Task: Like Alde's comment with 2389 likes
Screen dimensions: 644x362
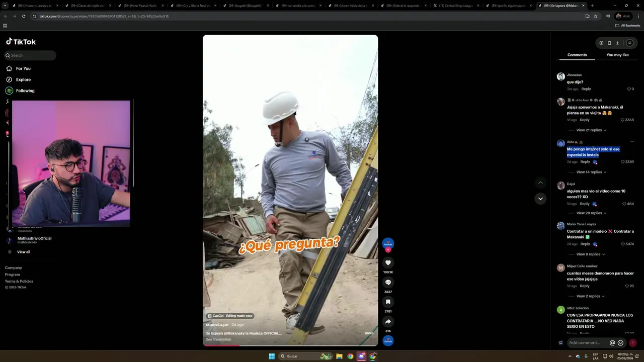Action: pyautogui.click(x=622, y=162)
